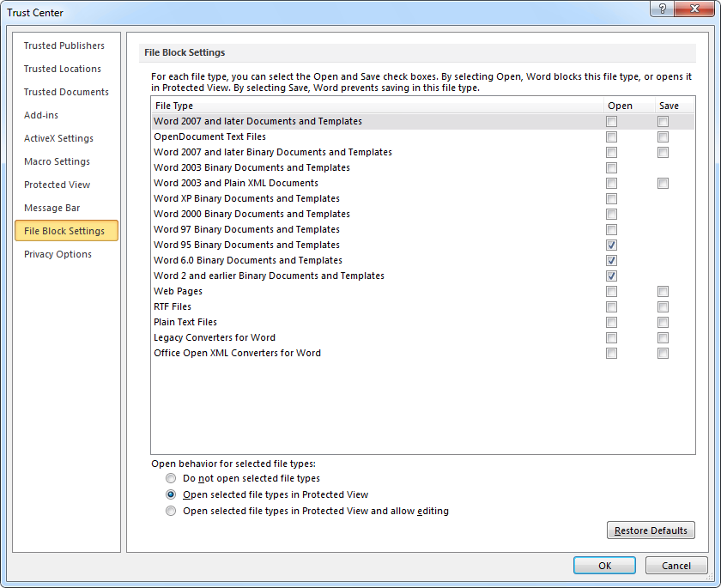
Task: Tick Save for RTF Files
Action: point(663,307)
